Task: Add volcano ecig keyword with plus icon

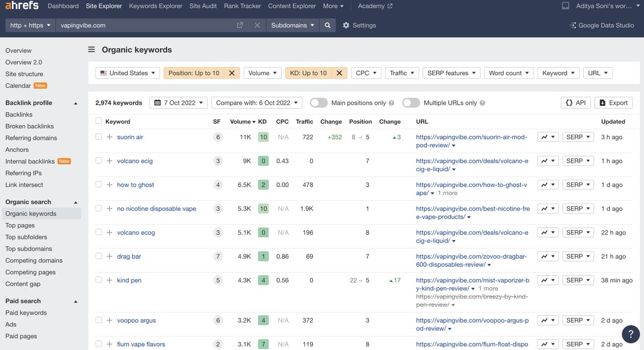Action: pyautogui.click(x=109, y=161)
